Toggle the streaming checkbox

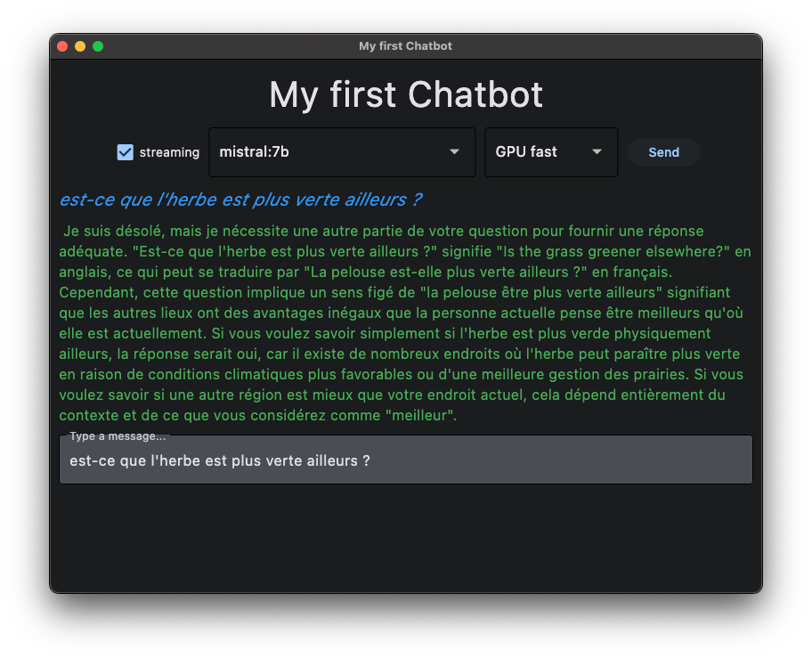click(126, 152)
